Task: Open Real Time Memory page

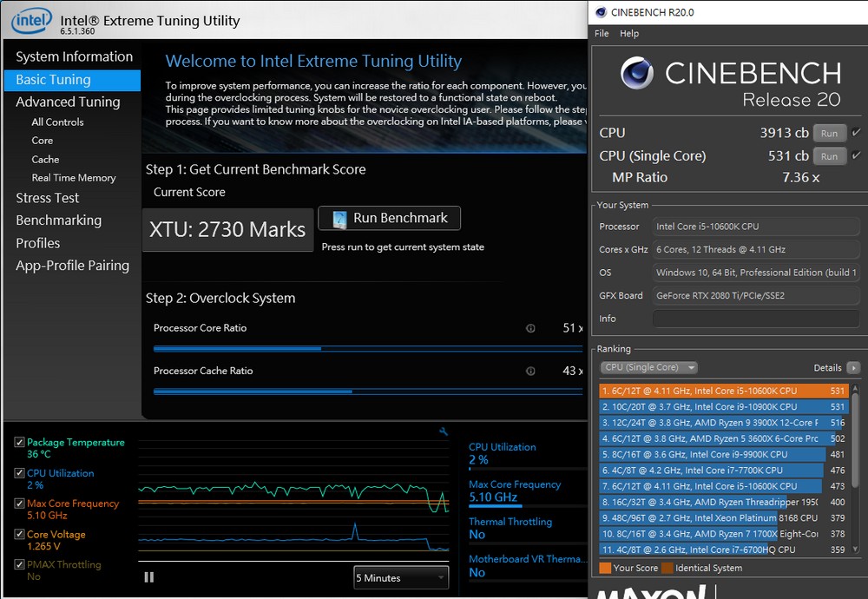Action: point(74,178)
